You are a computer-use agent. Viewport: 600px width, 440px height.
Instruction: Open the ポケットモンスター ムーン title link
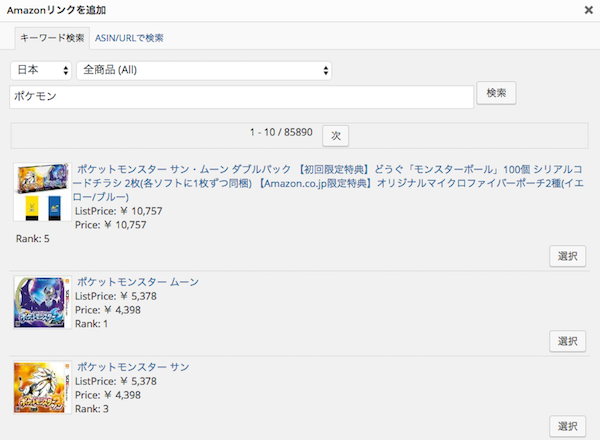pyautogui.click(x=138, y=282)
